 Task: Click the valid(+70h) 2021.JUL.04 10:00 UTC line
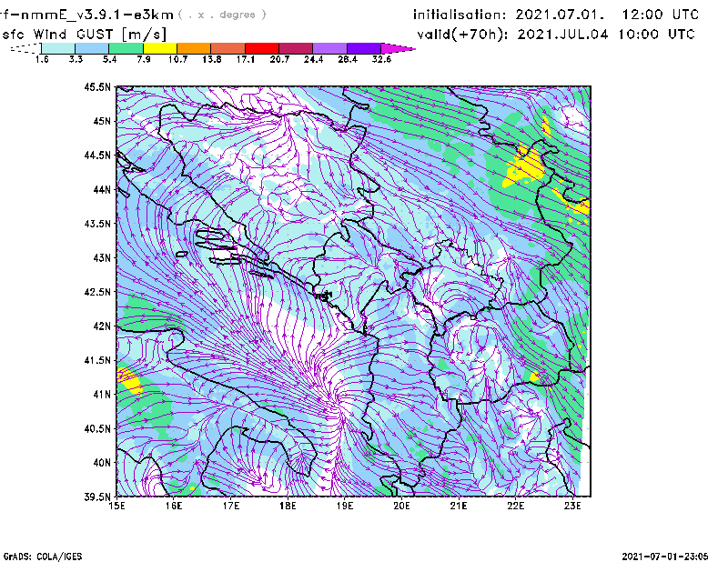[x=556, y=35]
